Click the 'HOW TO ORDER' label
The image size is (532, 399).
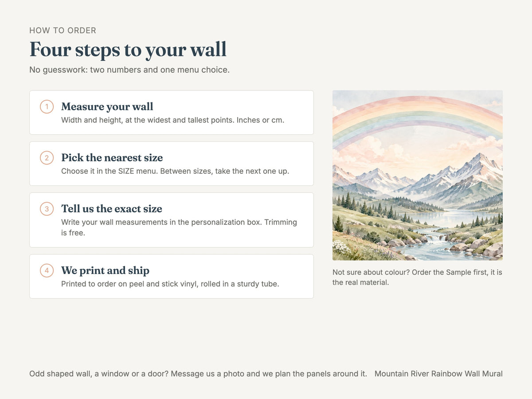63,31
